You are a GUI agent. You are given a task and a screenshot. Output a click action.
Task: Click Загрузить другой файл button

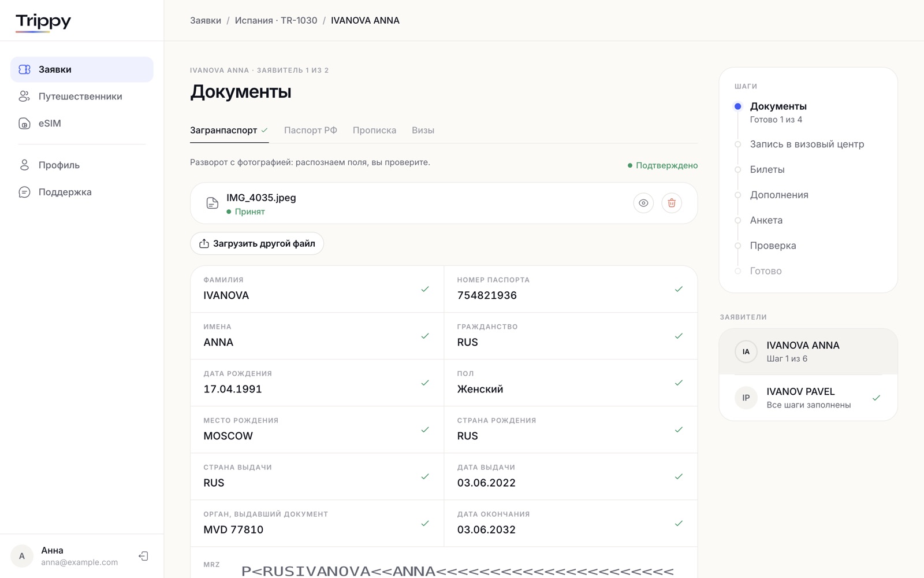257,243
